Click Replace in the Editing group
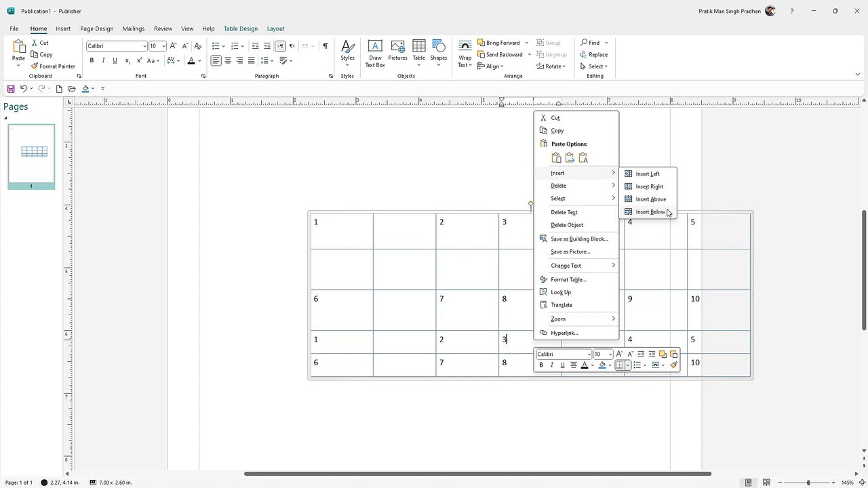 click(594, 54)
